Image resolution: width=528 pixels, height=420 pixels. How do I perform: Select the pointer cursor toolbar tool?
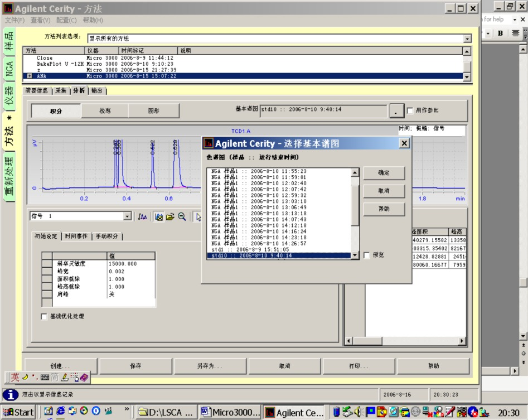click(198, 216)
